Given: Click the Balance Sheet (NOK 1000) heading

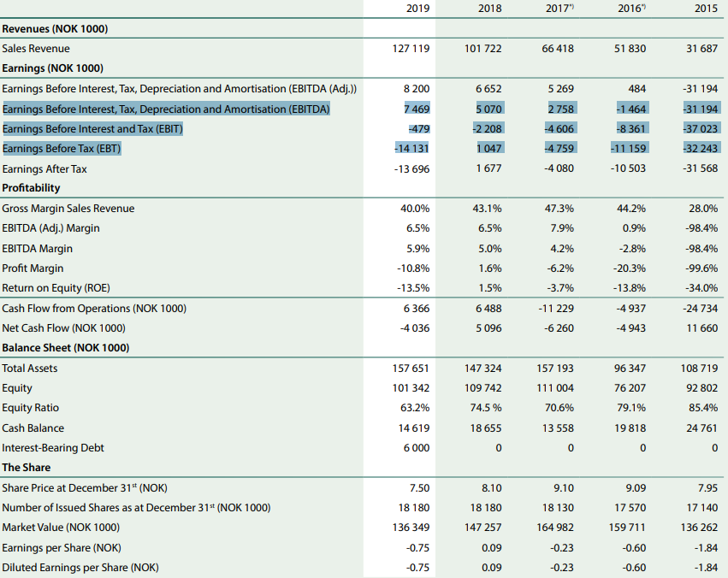Looking at the screenshot, I should pos(66,348).
